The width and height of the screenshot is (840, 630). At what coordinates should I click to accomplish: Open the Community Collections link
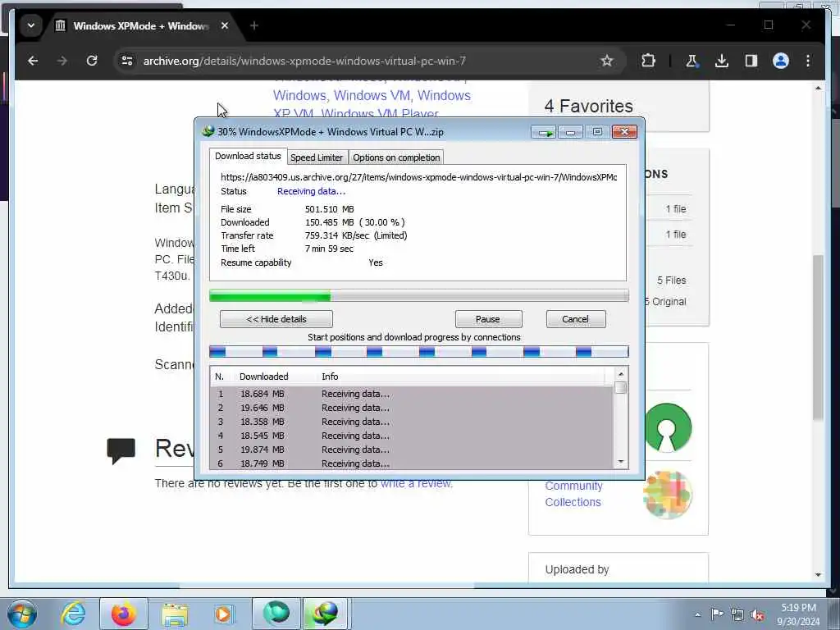click(x=573, y=494)
